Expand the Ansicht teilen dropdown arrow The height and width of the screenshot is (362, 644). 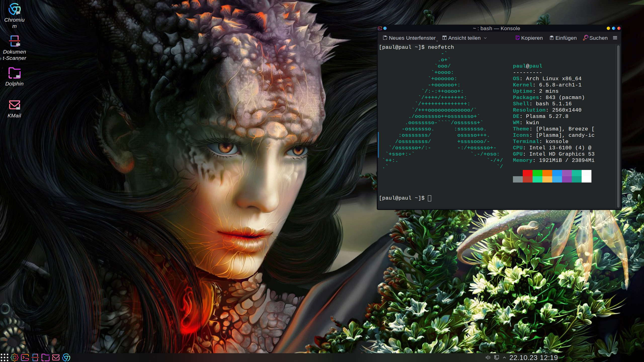click(x=485, y=38)
